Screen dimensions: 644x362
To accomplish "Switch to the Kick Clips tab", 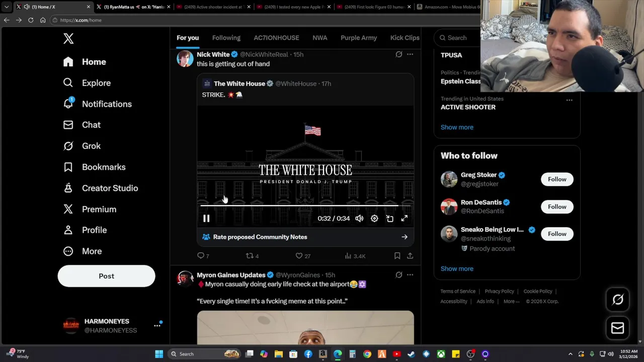I will point(405,38).
